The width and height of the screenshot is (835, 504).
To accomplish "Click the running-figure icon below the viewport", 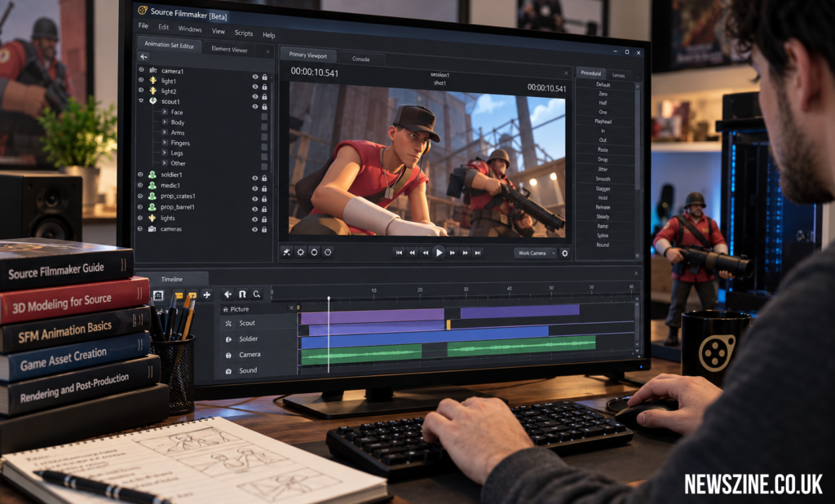I will coord(286,252).
